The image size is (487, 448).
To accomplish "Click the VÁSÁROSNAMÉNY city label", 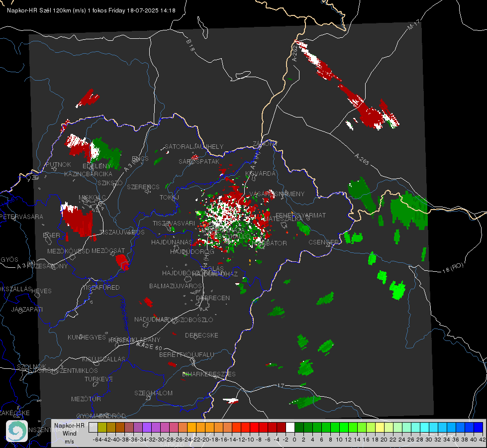I will (277, 194).
